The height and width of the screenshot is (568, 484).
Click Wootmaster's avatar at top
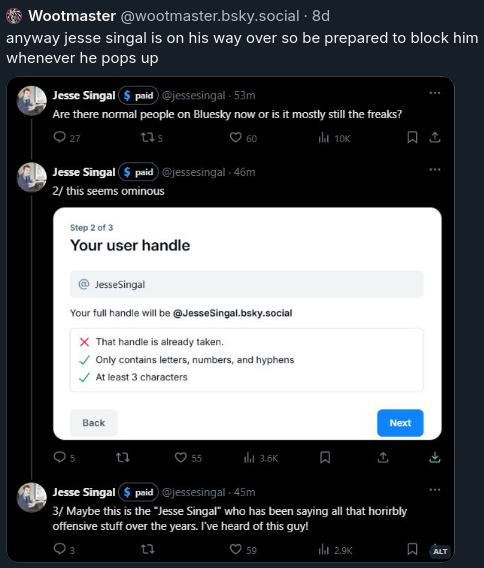[14, 16]
